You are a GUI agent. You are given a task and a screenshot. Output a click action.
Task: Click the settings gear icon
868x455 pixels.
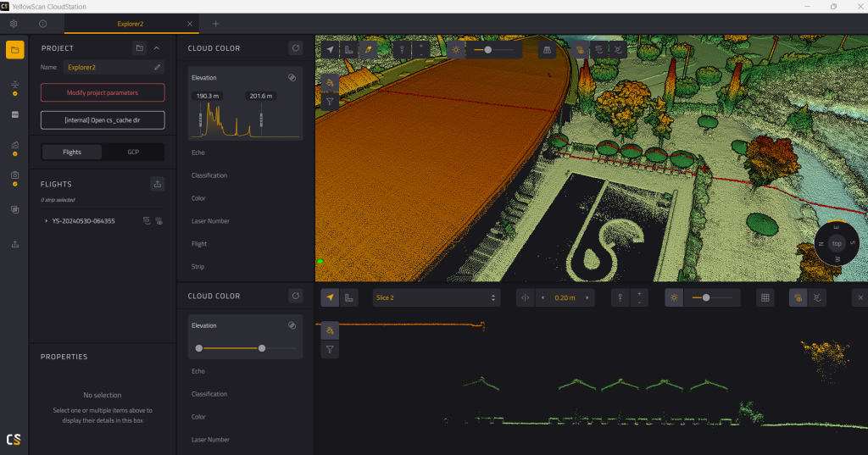coord(14,24)
